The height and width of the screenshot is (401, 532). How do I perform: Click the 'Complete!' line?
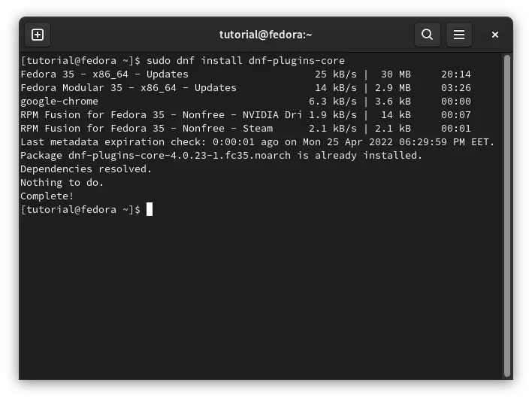[47, 196]
